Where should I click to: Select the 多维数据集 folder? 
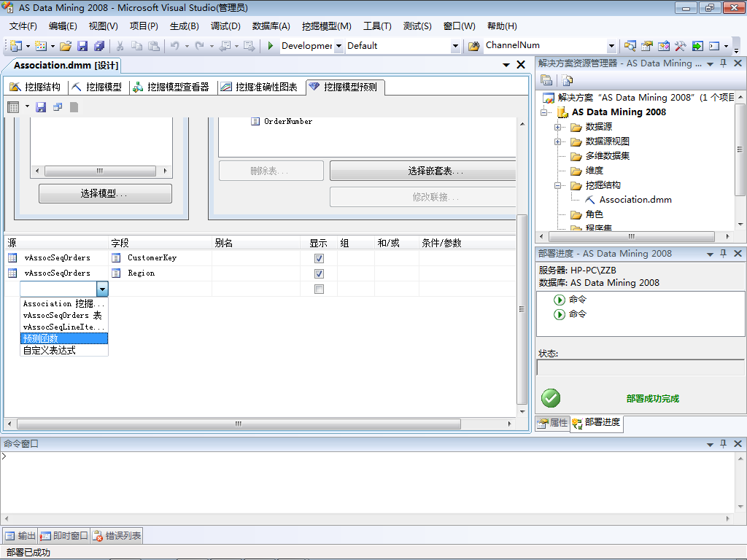[607, 156]
